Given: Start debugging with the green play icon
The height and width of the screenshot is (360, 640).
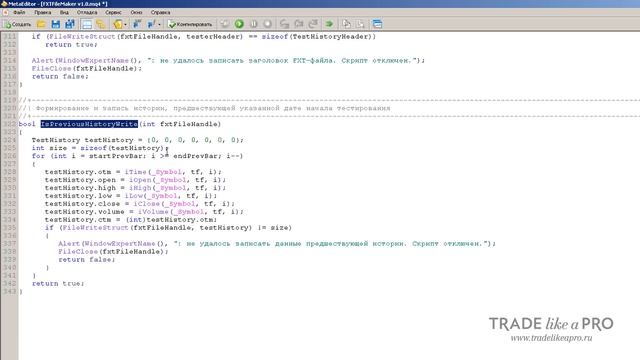Looking at the screenshot, I should click(239, 24).
